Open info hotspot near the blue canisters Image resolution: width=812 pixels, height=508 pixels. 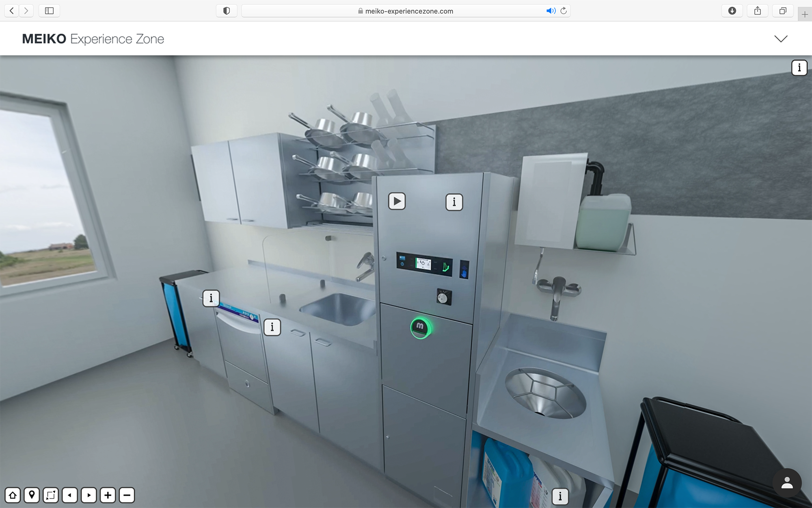click(x=560, y=496)
